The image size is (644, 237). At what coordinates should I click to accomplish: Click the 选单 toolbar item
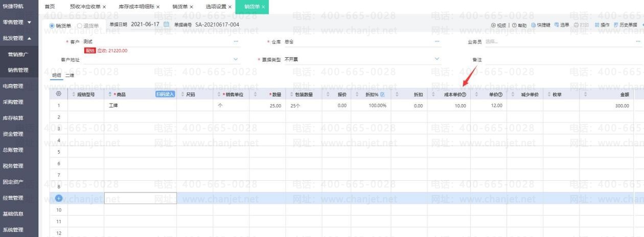point(562,25)
